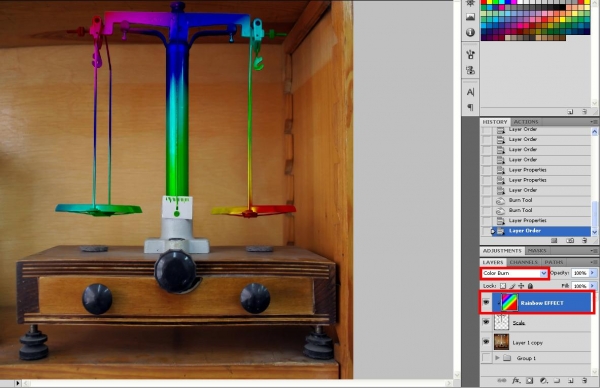Lock all layer attributes
This screenshot has height=388, width=600.
pyautogui.click(x=530, y=286)
